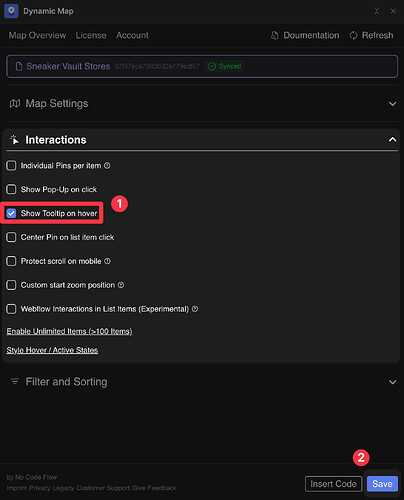Screen dimensions: 404x500
Task: Open info icon beside Webflow Interactions in List Items
Action: click(x=195, y=309)
